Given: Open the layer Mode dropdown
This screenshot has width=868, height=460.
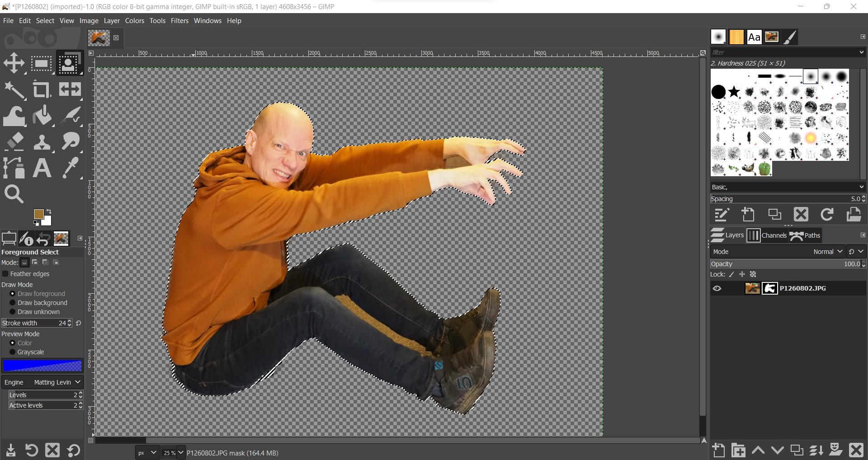Looking at the screenshot, I should pos(827,251).
